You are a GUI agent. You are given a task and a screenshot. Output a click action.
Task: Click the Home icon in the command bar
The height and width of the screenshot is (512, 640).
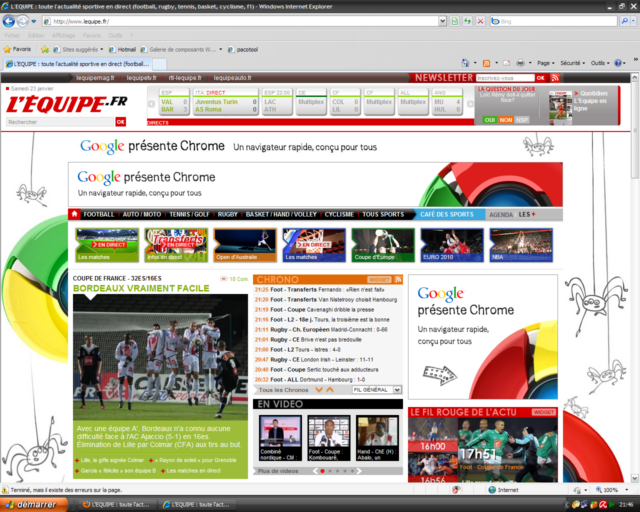tap(465, 63)
